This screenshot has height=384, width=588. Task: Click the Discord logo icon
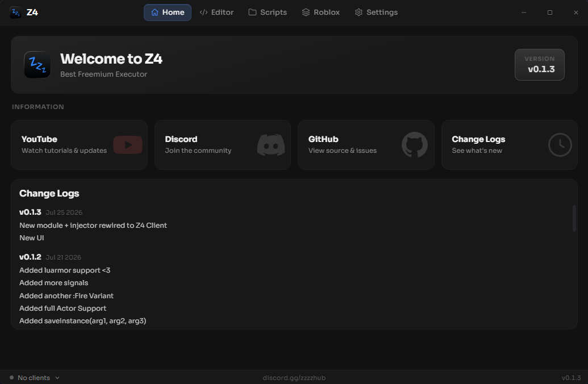271,145
